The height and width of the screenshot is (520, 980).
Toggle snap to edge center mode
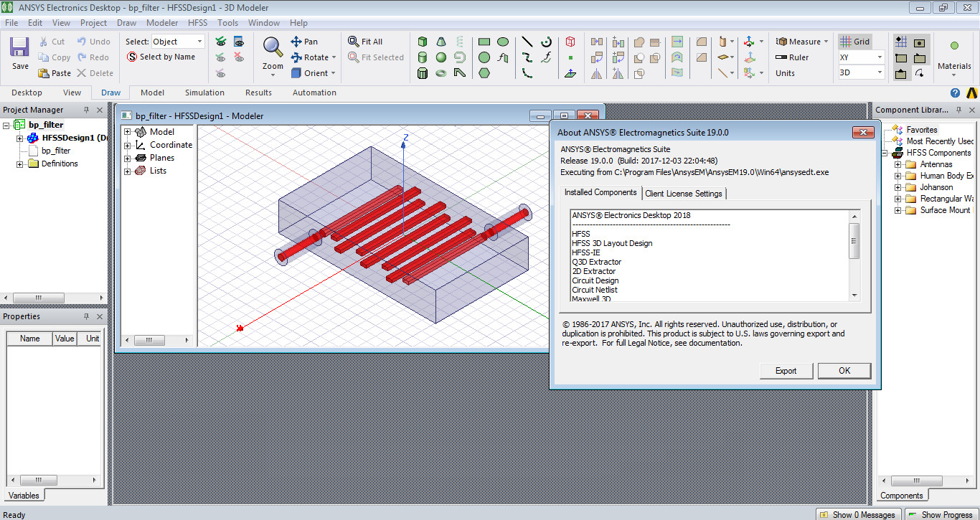tap(901, 73)
